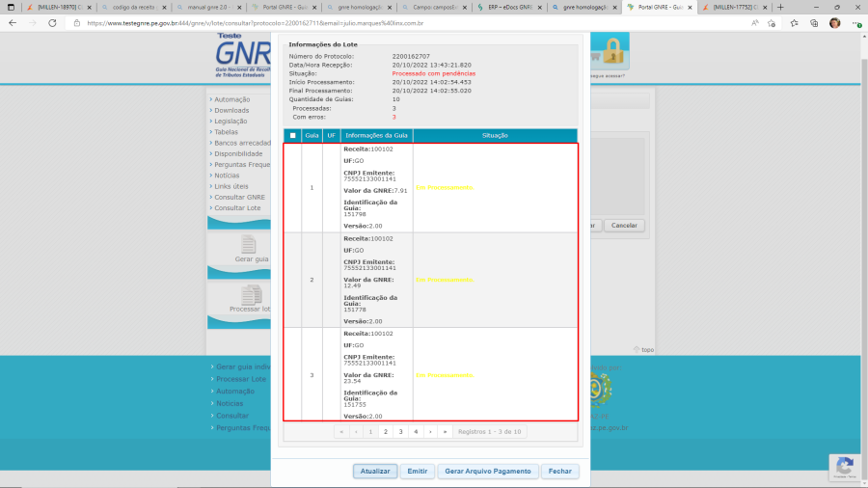Switch to the MILLEN-17752 tab

point(734,7)
